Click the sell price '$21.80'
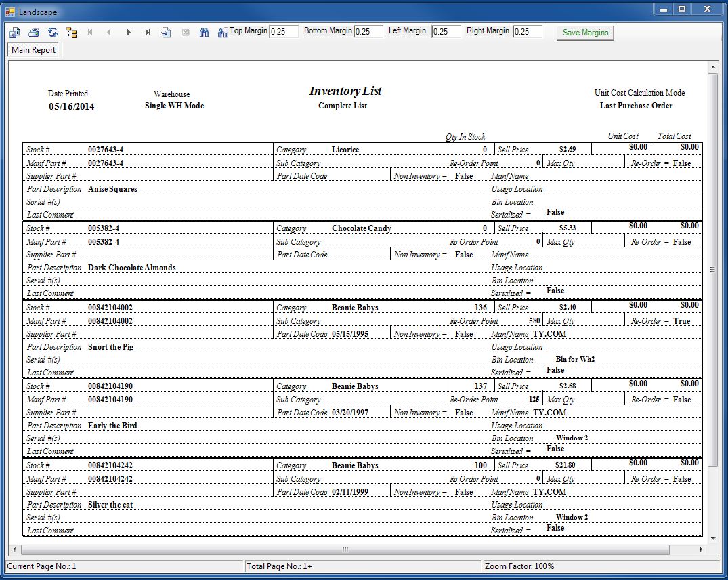 pyautogui.click(x=565, y=465)
